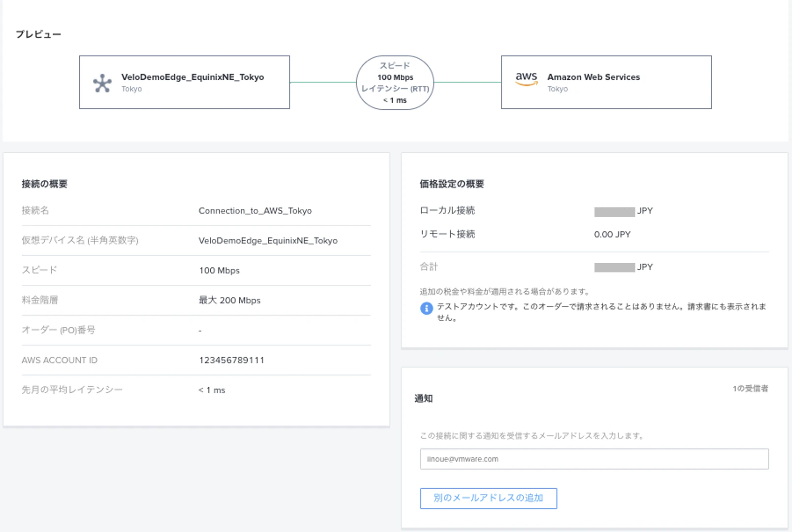Click the リモート接続 label
Image resolution: width=792 pixels, height=532 pixels.
pos(447,234)
